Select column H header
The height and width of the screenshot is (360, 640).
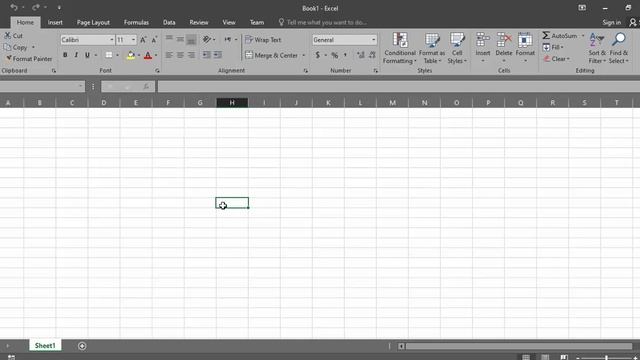(232, 103)
